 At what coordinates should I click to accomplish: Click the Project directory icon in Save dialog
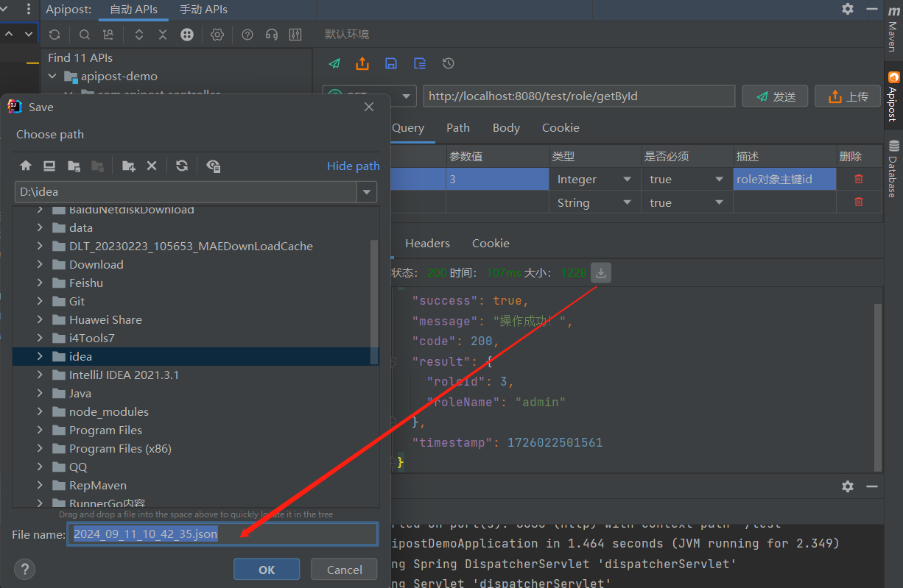[74, 166]
